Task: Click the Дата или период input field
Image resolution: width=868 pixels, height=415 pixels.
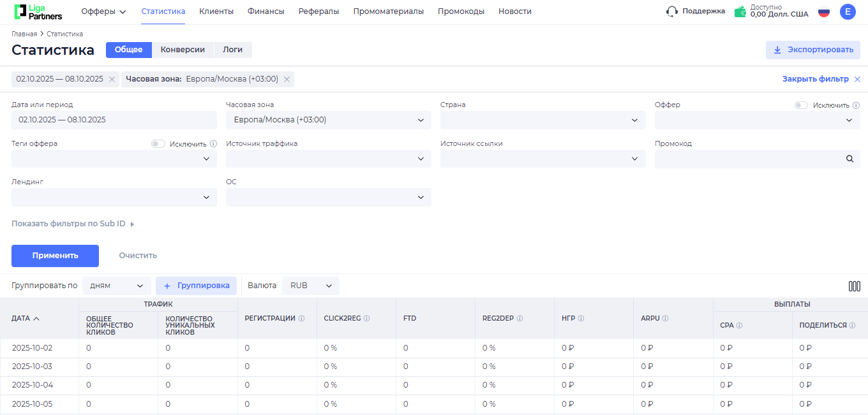Action: point(114,120)
